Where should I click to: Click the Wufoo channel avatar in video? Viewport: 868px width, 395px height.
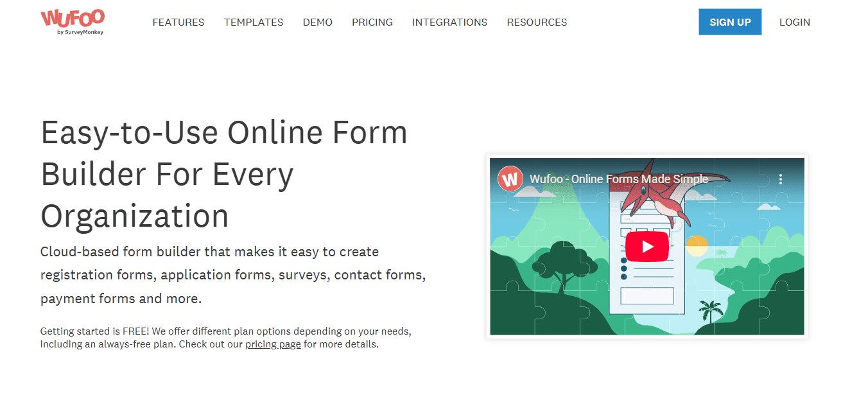(510, 179)
